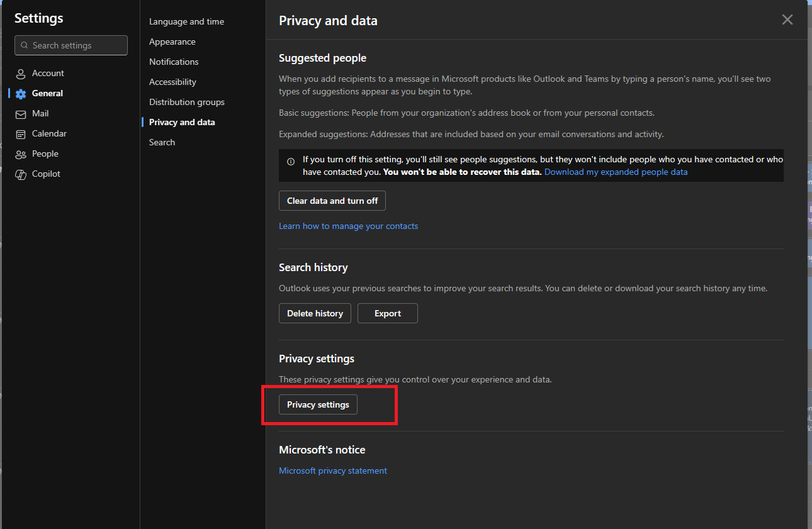Open the Microsoft privacy statement link
The image size is (812, 529).
coord(332,471)
